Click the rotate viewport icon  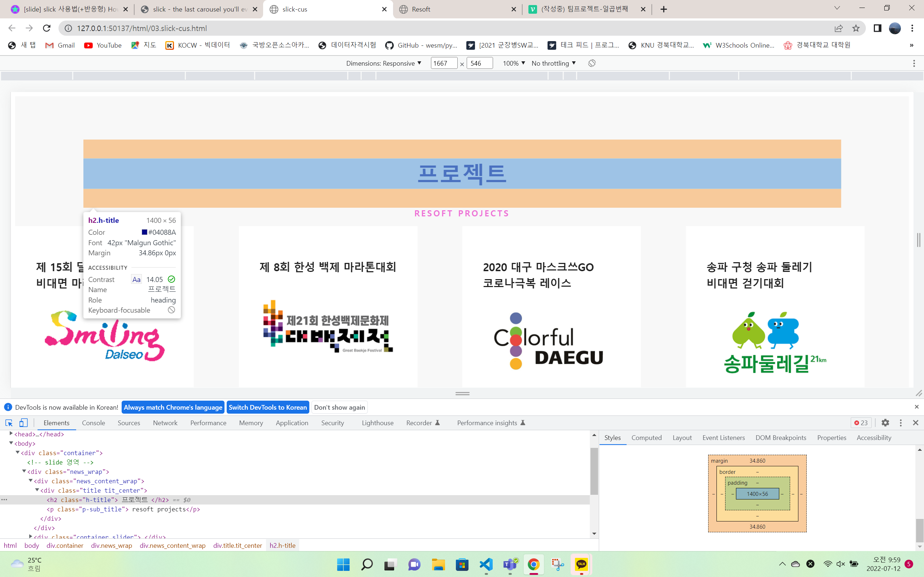(x=592, y=63)
